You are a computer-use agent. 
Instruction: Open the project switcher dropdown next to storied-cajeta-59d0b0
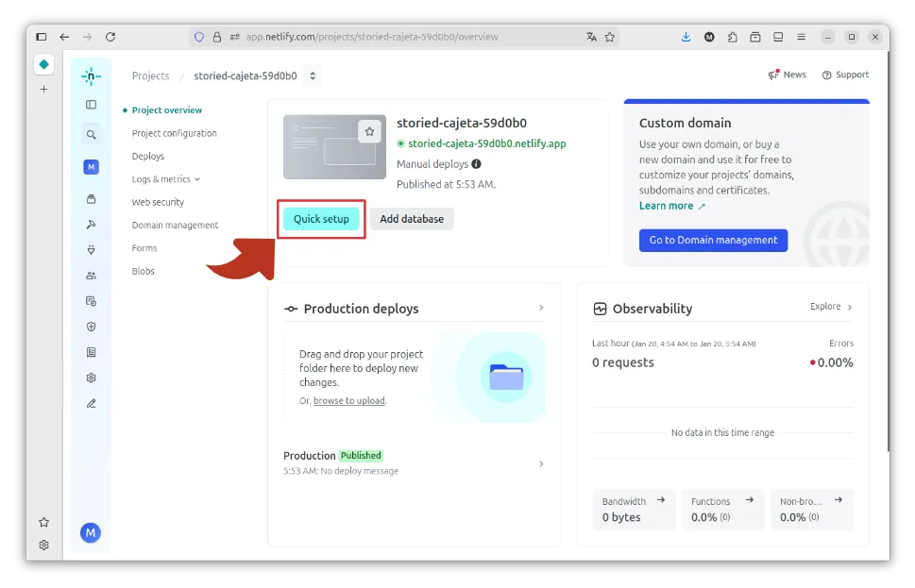[313, 76]
